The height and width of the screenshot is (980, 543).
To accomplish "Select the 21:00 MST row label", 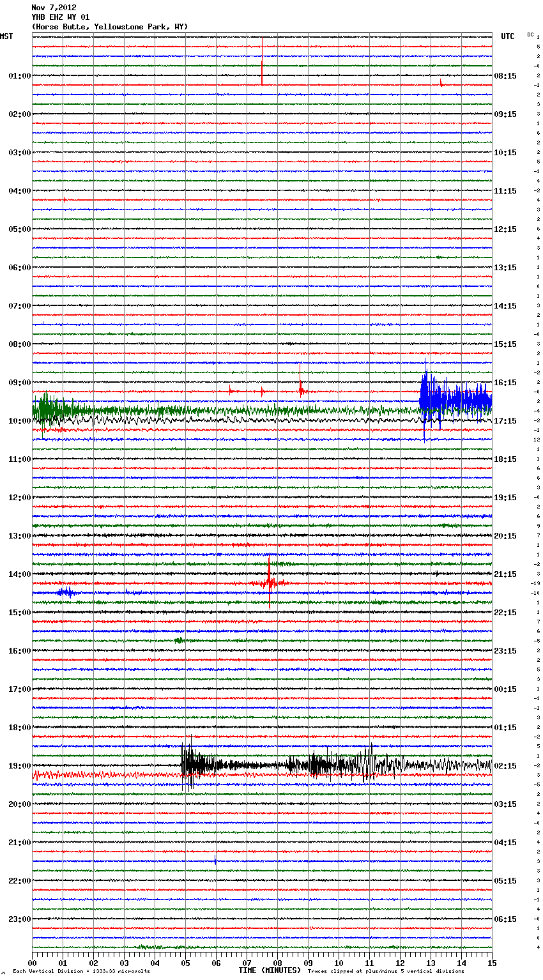I will [20, 843].
